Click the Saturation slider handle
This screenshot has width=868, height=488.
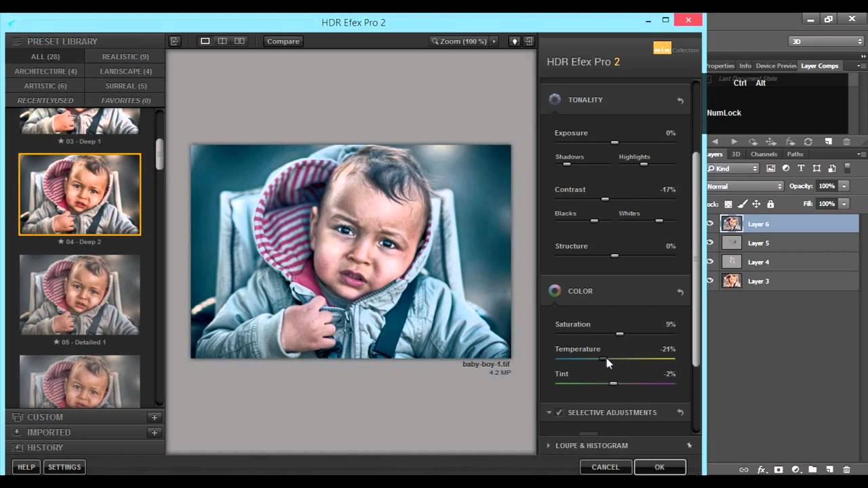619,333
